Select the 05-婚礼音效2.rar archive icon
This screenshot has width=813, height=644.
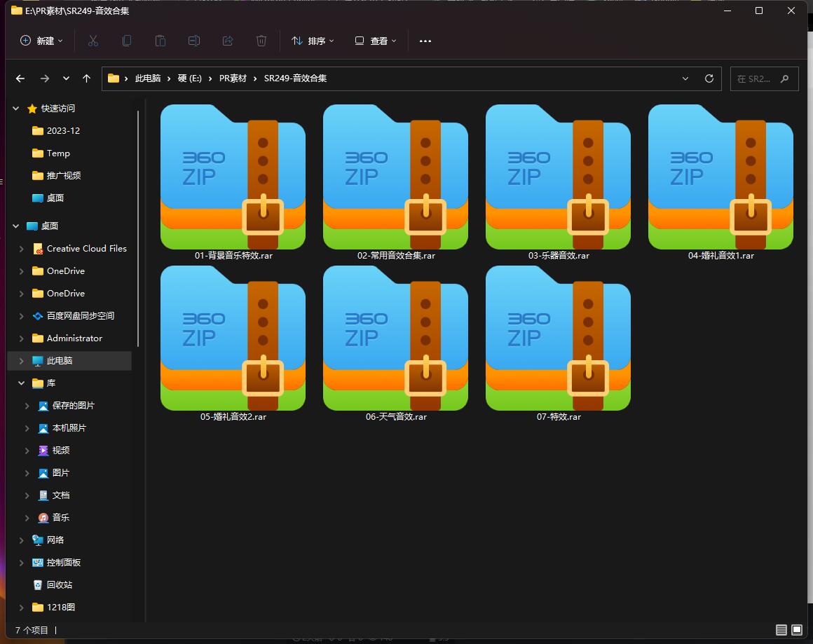[233, 338]
